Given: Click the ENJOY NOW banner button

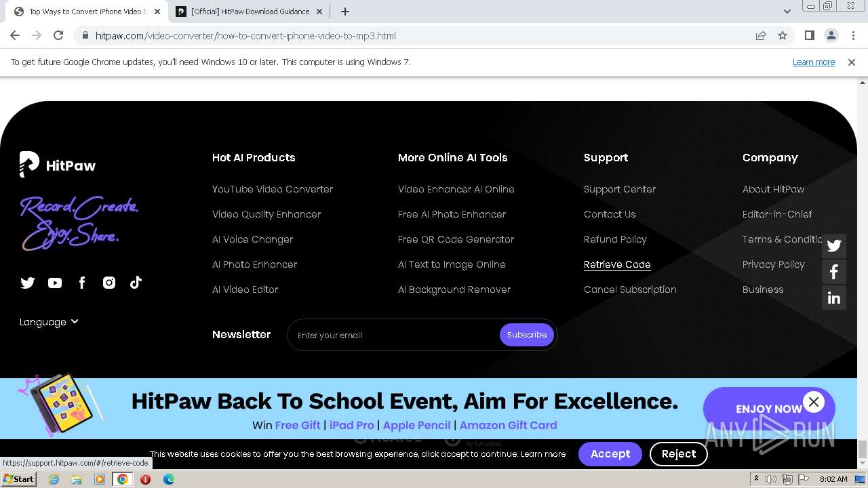Looking at the screenshot, I should coord(769,409).
